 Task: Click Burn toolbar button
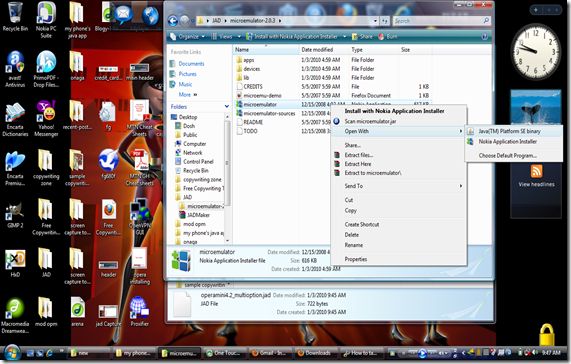tap(388, 36)
